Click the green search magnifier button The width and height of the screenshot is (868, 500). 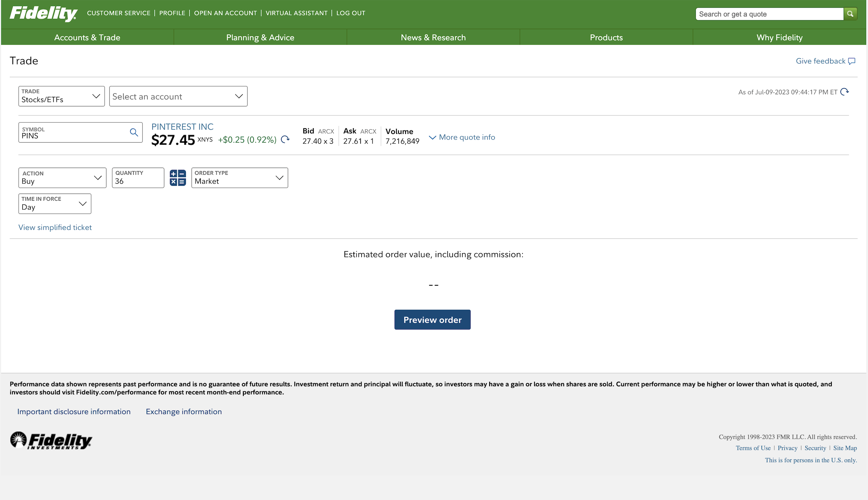850,14
